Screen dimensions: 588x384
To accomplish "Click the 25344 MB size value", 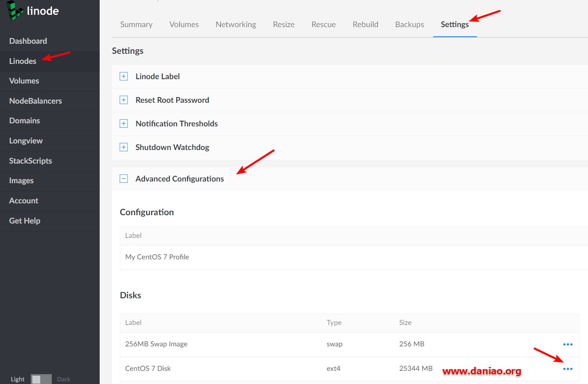I will (x=416, y=369).
